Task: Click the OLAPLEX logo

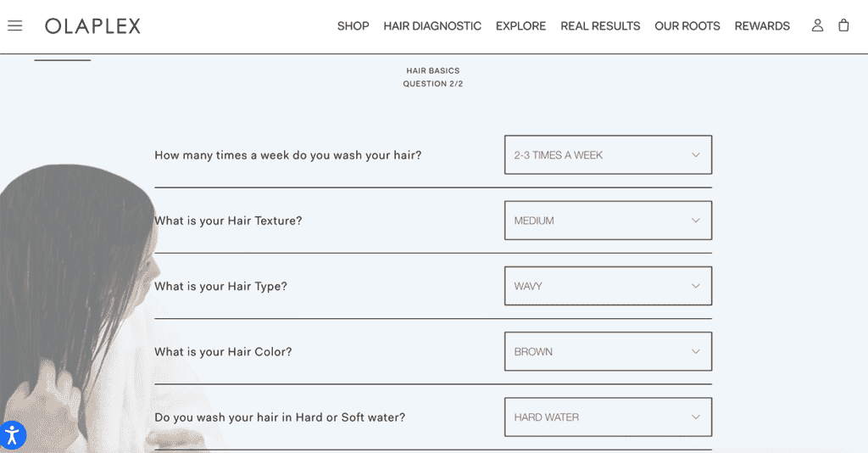Action: coord(92,26)
